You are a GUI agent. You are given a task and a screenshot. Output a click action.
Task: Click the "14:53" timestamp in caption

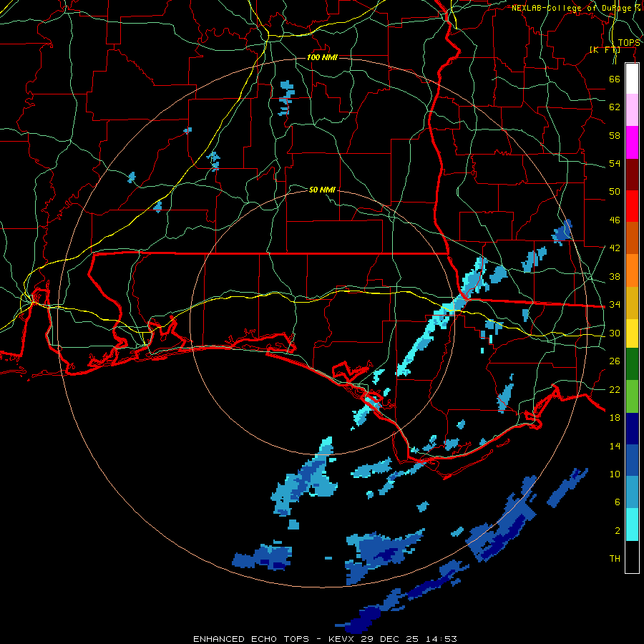click(440, 639)
